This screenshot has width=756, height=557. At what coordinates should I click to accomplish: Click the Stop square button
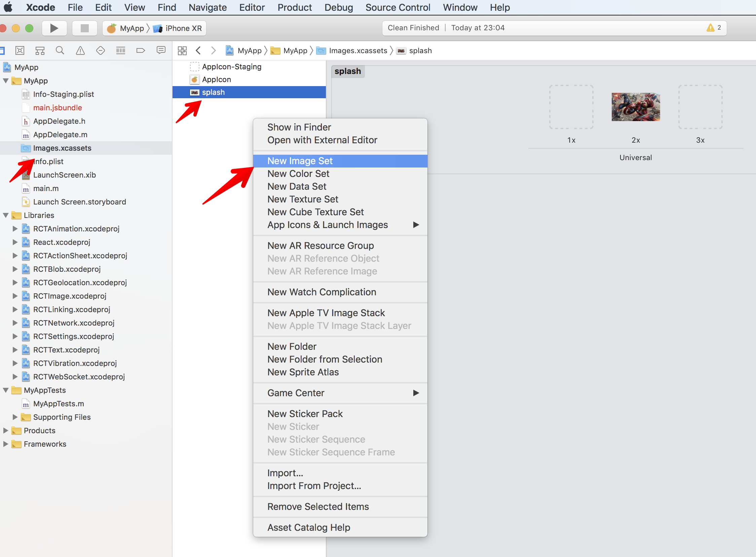tap(85, 28)
